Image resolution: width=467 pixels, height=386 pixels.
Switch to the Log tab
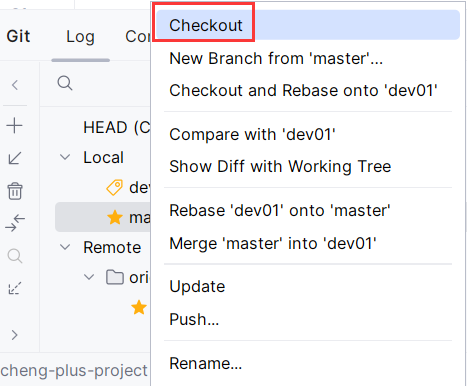pos(80,36)
